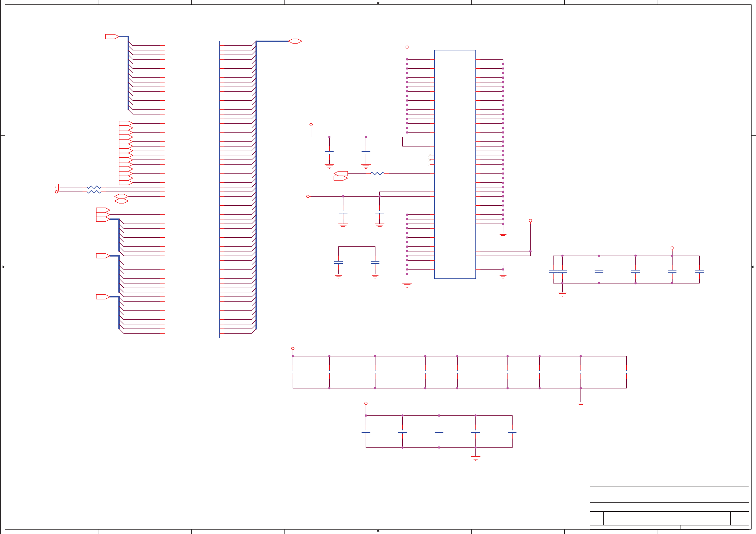Select the large left IC body rectangle
Viewport: 756px width, 534px height.
point(192,189)
